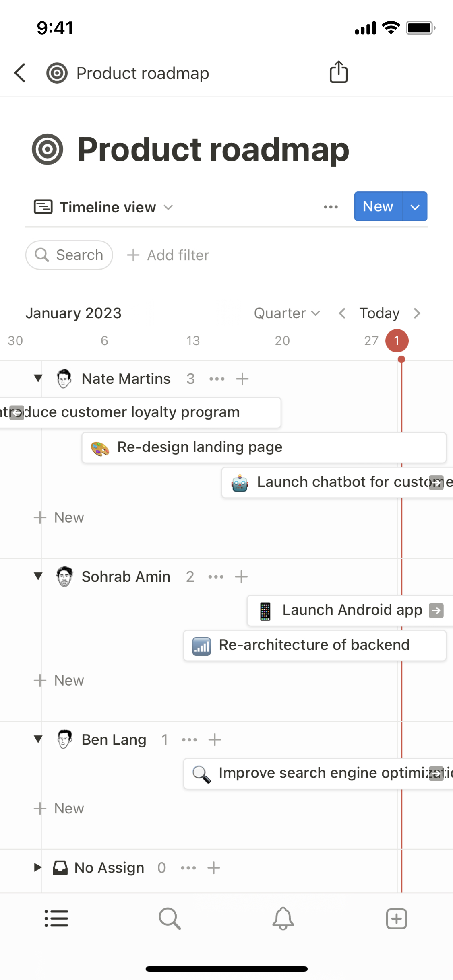The height and width of the screenshot is (980, 453).
Task: Collapse the Sohrab Amin group
Action: (x=38, y=576)
